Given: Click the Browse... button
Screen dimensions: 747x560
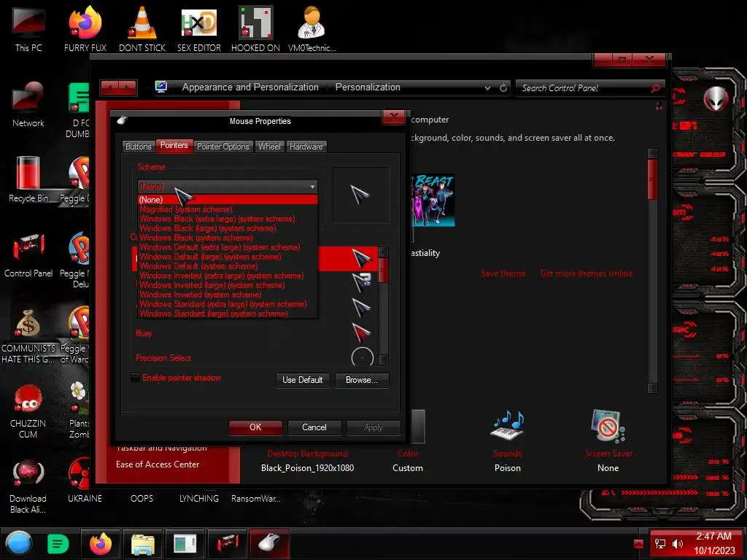Looking at the screenshot, I should click(362, 380).
